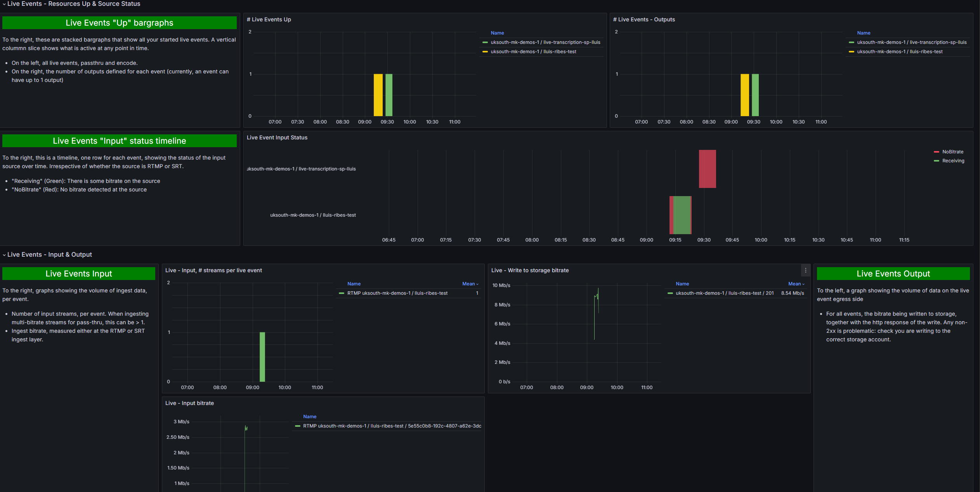The height and width of the screenshot is (492, 980).
Task: Open the Write to storage bitrate panel menu
Action: click(805, 270)
